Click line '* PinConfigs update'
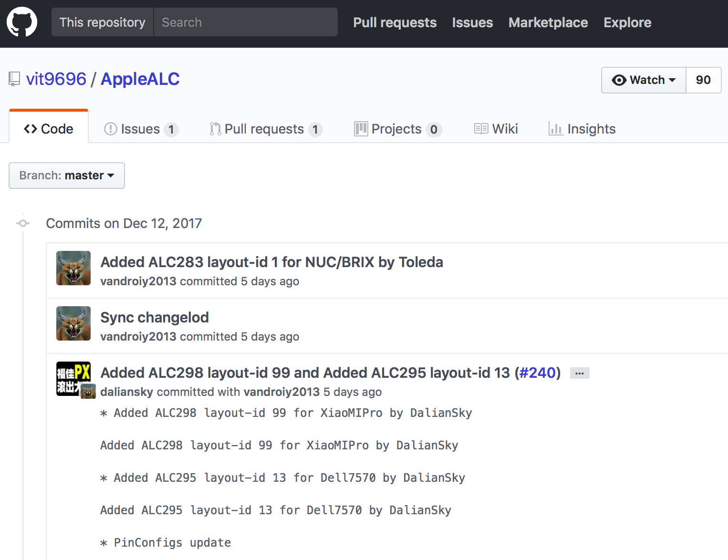 [166, 543]
